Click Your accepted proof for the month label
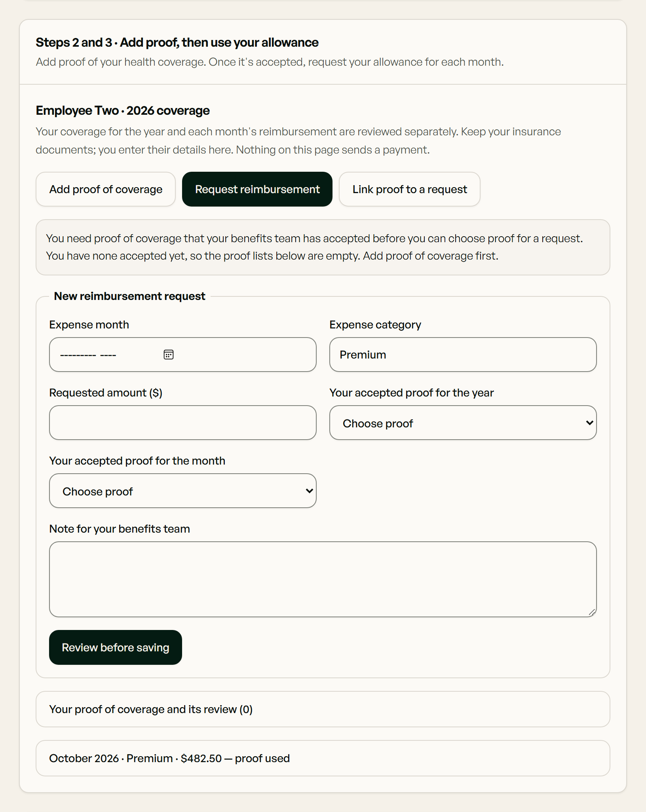Screen dimensions: 646x812 pos(137,461)
